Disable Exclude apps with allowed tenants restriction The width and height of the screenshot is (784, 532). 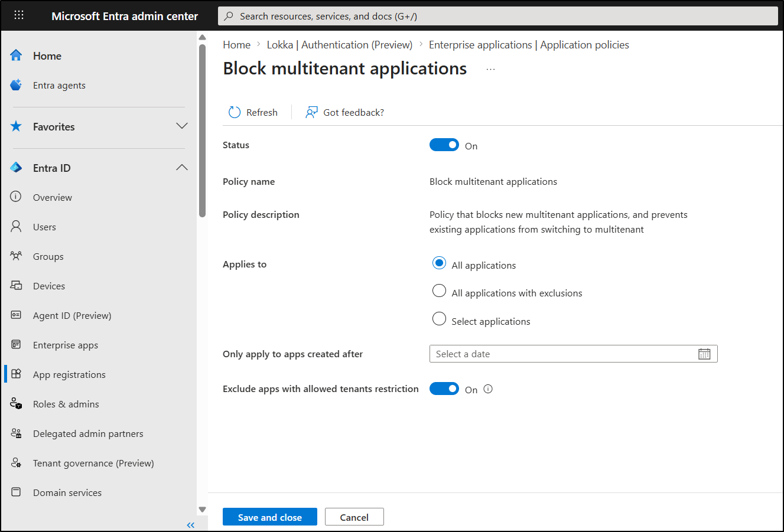coord(444,389)
